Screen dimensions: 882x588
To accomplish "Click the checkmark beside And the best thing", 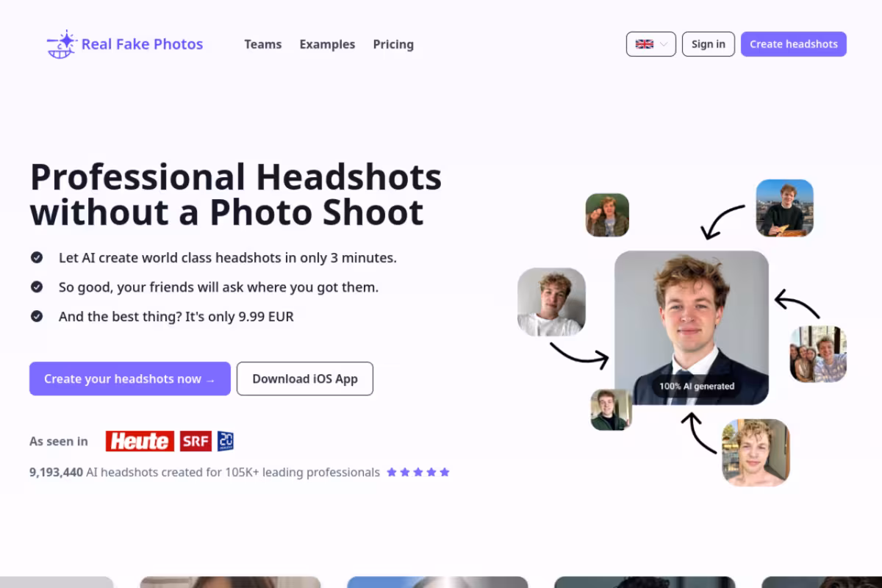I will click(x=36, y=316).
